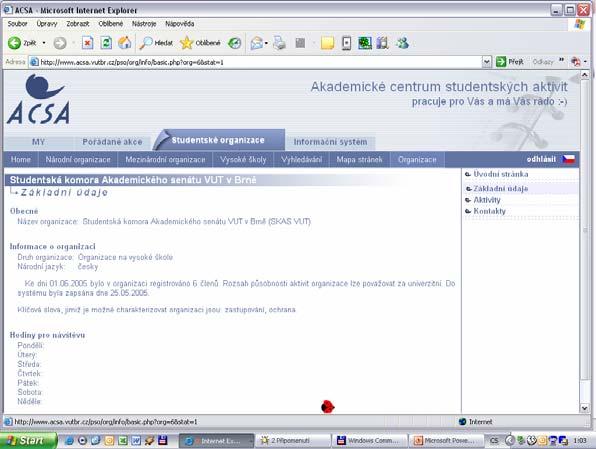
Task: Click the Czech flag language icon
Action: pos(569,159)
